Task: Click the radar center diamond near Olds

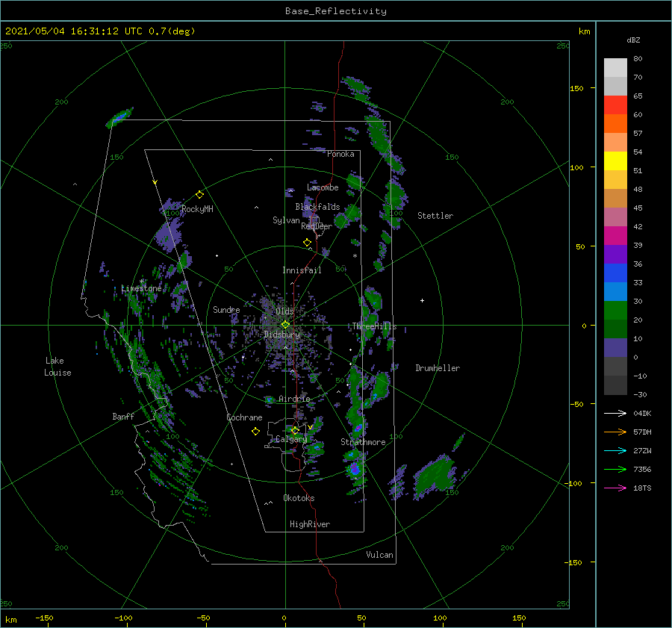Action: [285, 325]
